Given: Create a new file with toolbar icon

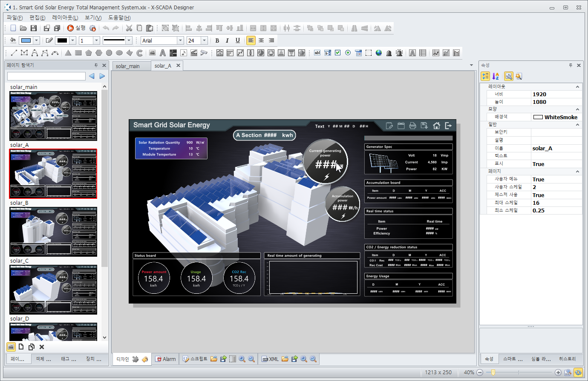Looking at the screenshot, I should tap(13, 28).
